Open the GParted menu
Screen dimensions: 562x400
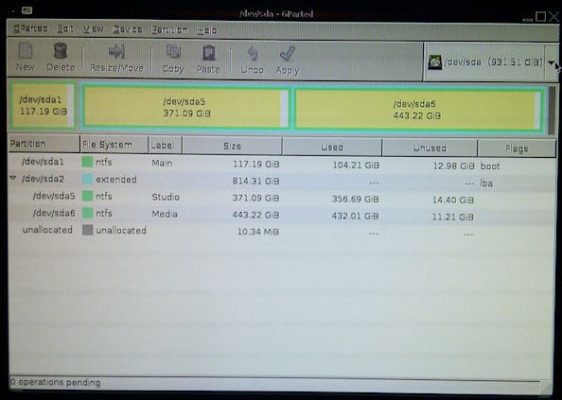[30, 28]
